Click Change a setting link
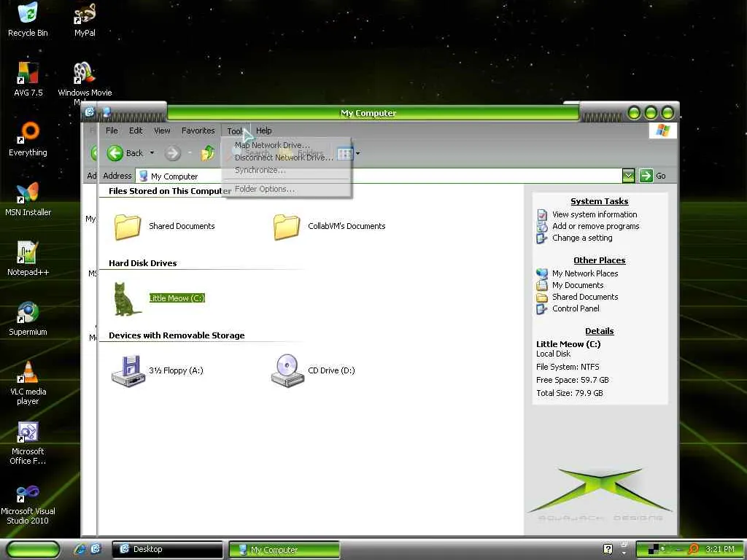747x560 pixels. (582, 238)
